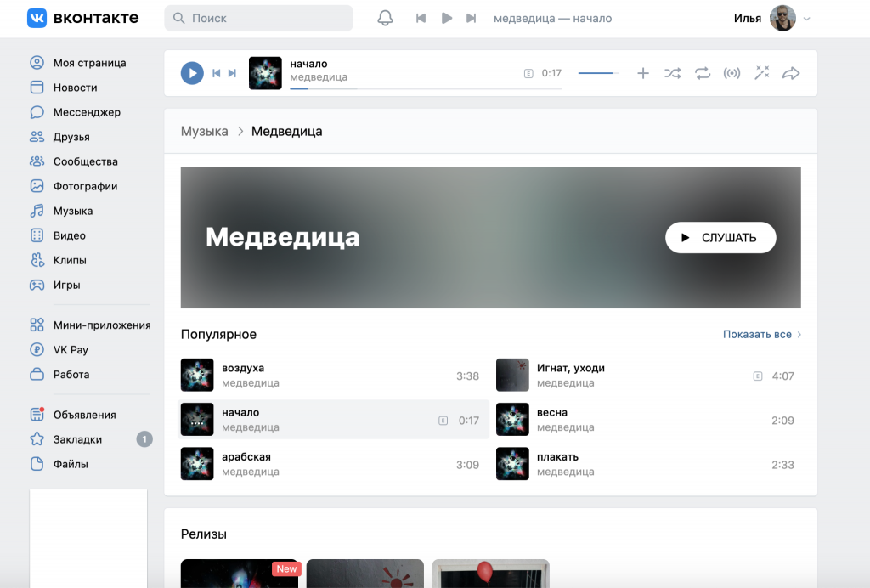
Task: Click cover thumbnail of воздуха
Action: pyautogui.click(x=197, y=375)
